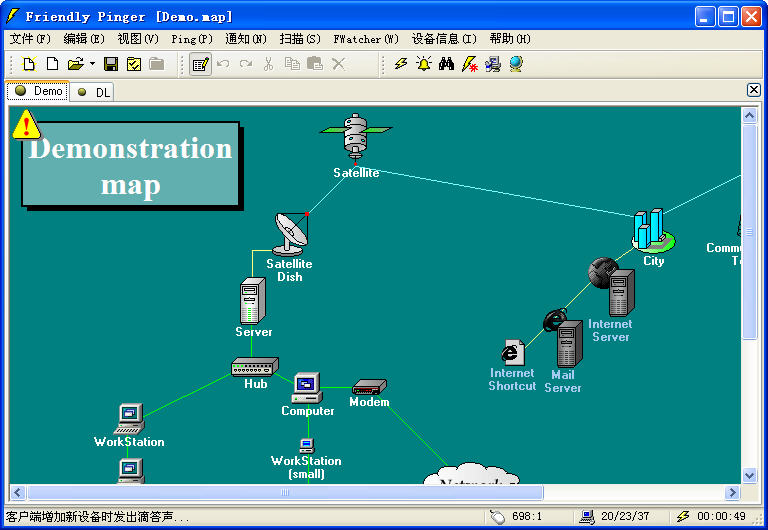Click the lightning bolt ping icon
This screenshot has width=768, height=530.
point(401,64)
